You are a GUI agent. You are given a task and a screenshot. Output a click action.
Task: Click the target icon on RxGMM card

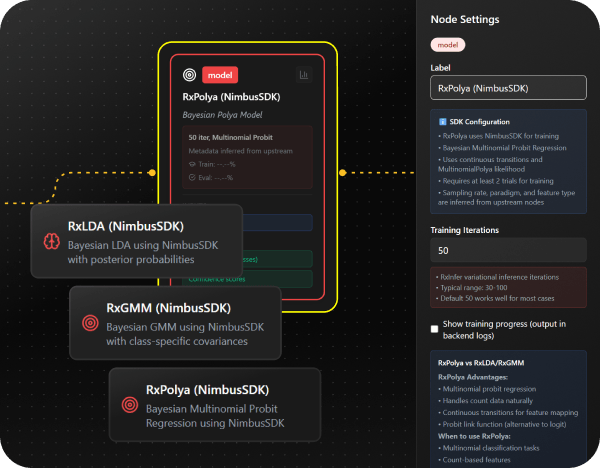89,323
